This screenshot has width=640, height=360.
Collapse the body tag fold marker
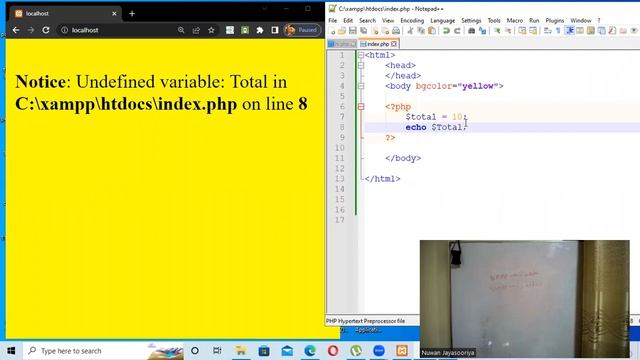point(361,86)
